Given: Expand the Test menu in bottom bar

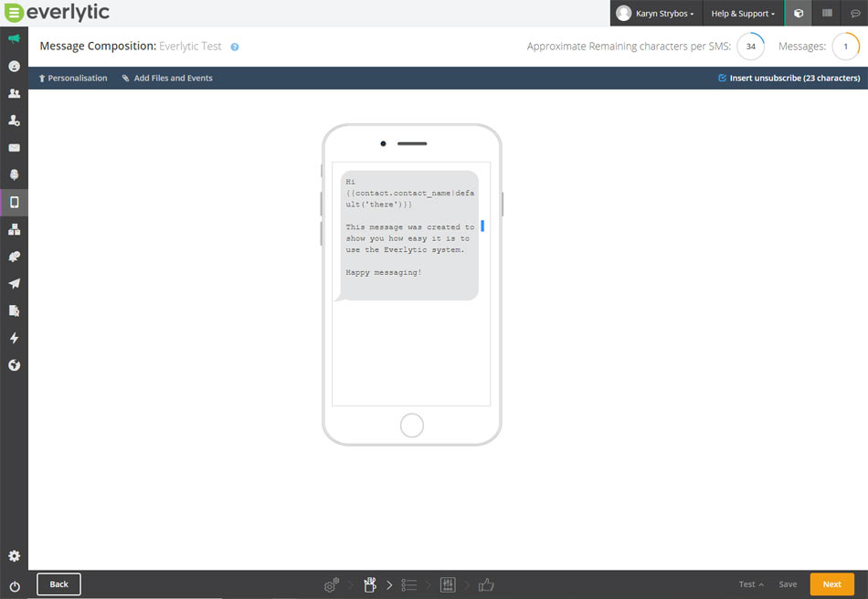Looking at the screenshot, I should [x=751, y=584].
